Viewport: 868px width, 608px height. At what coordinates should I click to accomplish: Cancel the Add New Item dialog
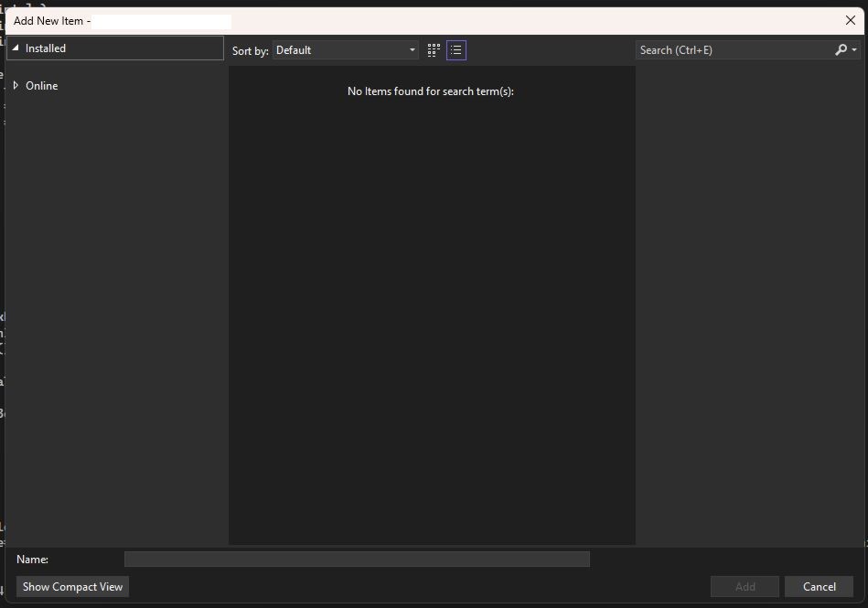click(x=819, y=587)
